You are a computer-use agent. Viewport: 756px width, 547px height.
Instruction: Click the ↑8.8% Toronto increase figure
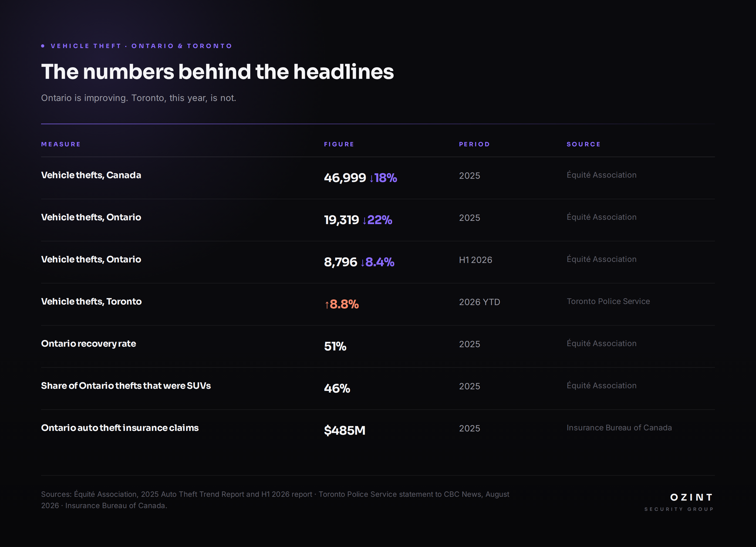342,304
